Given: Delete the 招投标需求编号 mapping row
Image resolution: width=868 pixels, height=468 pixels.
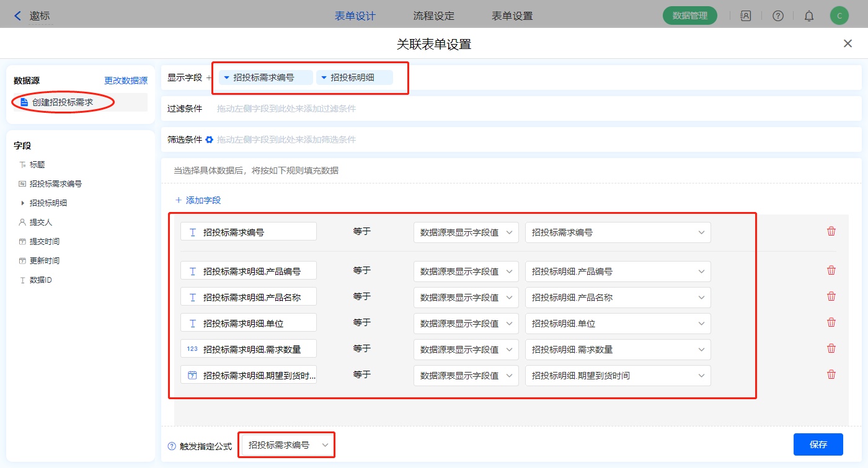Looking at the screenshot, I should coord(831,231).
